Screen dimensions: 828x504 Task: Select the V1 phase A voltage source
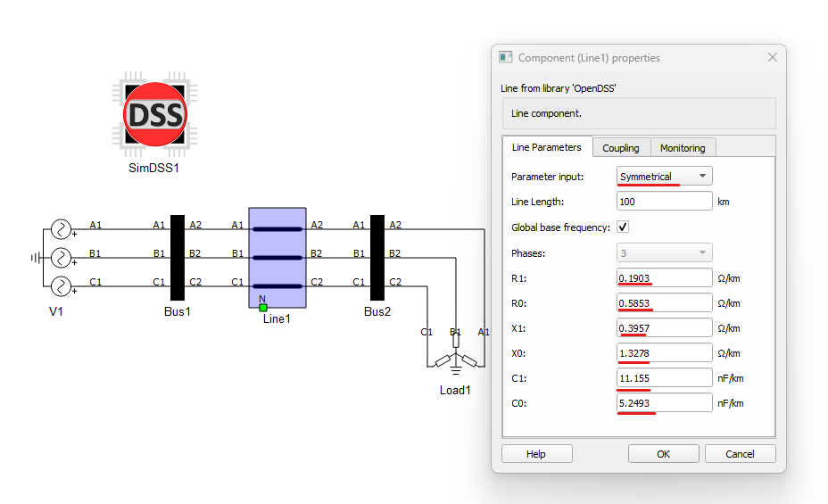(61, 229)
